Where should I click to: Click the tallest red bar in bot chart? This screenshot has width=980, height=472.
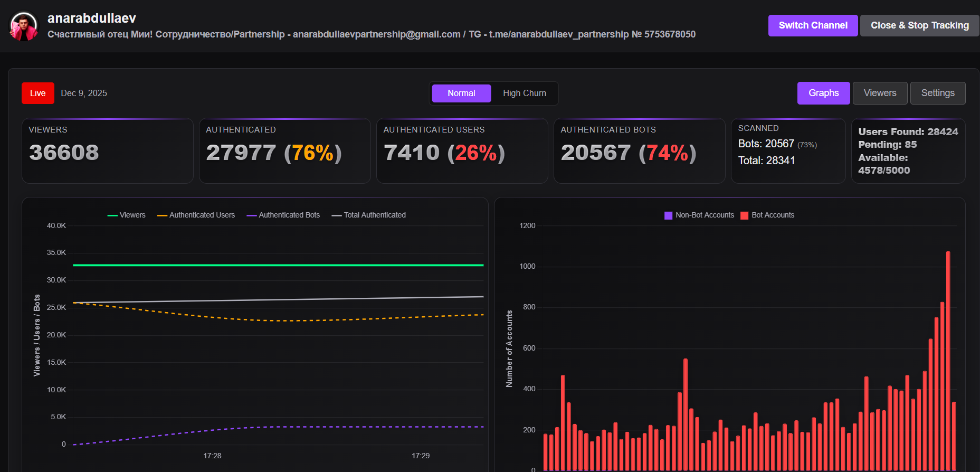(948, 361)
